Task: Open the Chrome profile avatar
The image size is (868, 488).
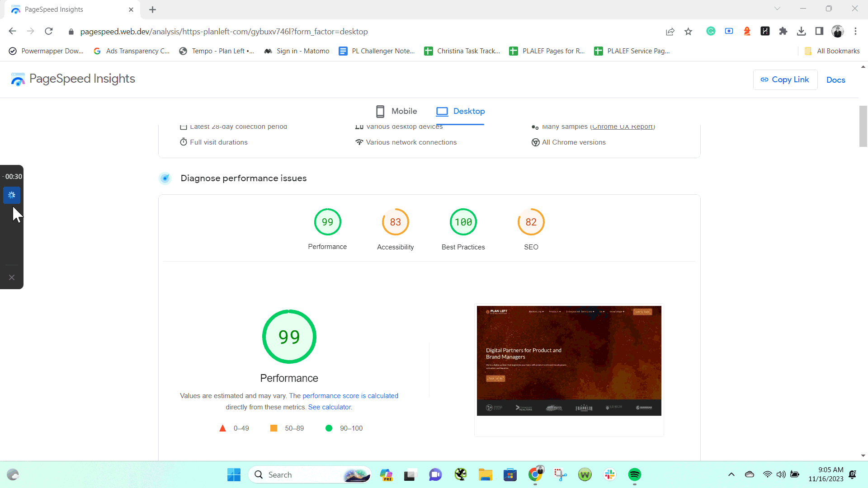Action: click(837, 31)
